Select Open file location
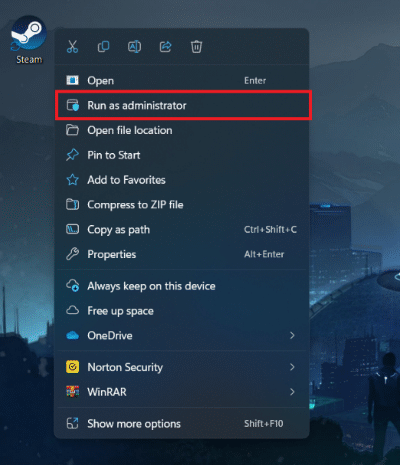The width and height of the screenshot is (400, 465). tap(182, 130)
